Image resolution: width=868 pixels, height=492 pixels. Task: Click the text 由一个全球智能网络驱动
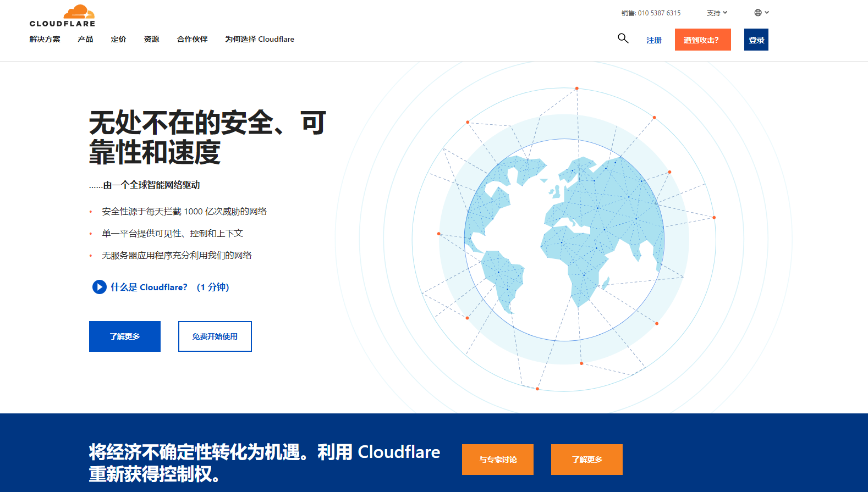[151, 185]
